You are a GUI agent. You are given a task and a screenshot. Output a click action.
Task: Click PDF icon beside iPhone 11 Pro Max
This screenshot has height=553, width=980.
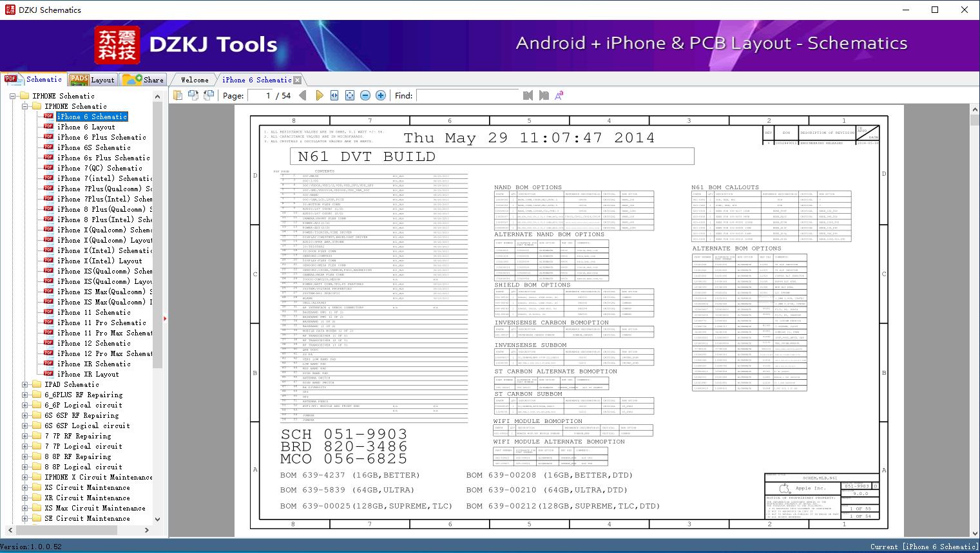48,333
